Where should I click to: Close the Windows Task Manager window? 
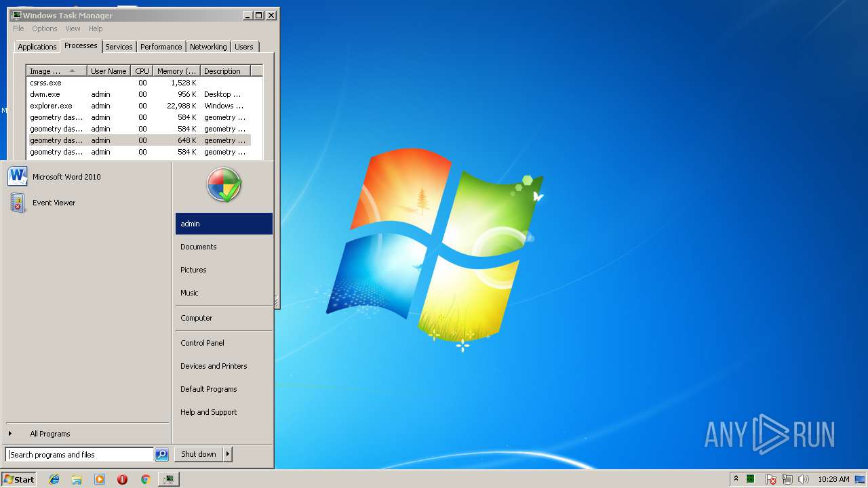point(271,15)
